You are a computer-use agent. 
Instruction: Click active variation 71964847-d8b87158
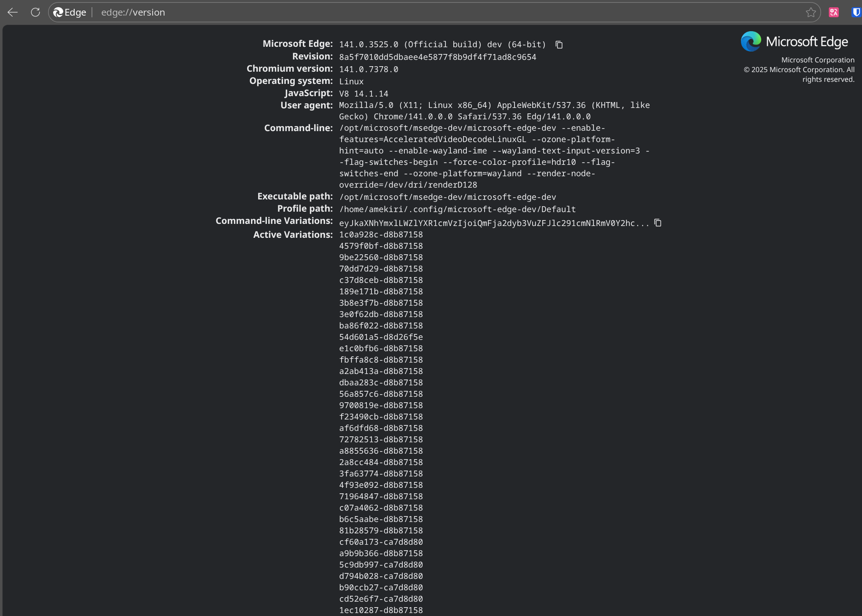coord(381,496)
